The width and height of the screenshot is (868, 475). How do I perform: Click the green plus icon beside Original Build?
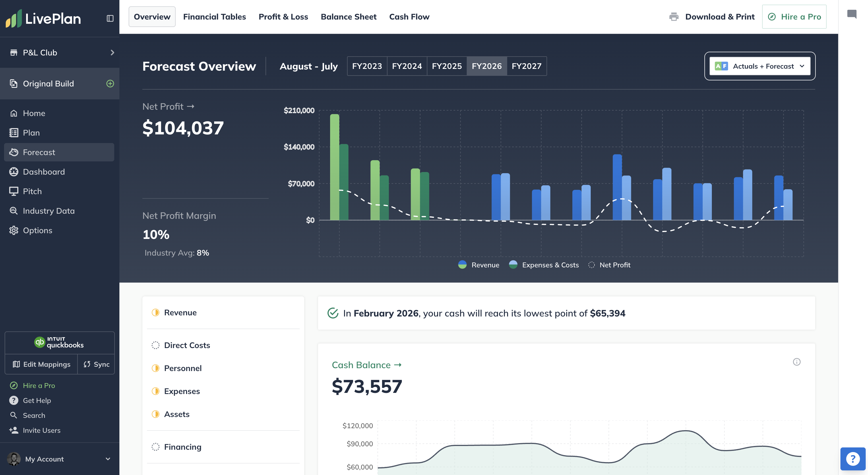tap(110, 84)
